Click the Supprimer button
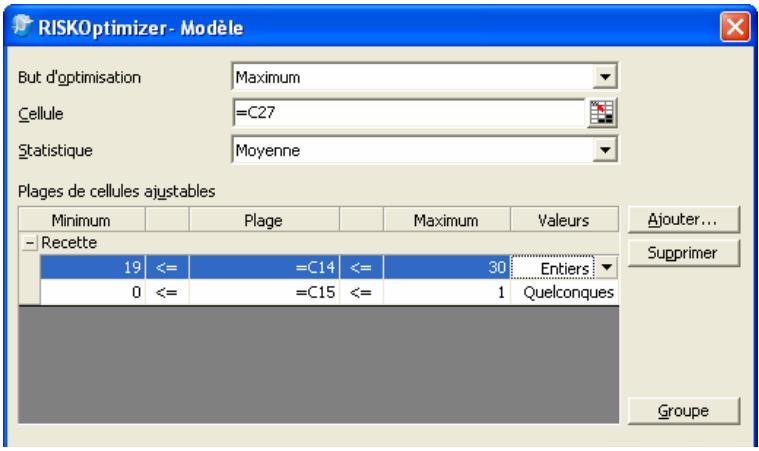The image size is (759, 451). [683, 253]
